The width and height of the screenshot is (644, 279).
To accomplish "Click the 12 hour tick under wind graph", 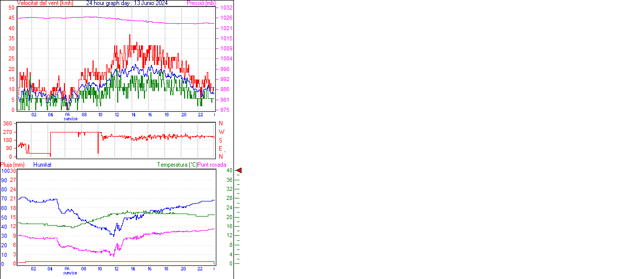I will [x=117, y=114].
